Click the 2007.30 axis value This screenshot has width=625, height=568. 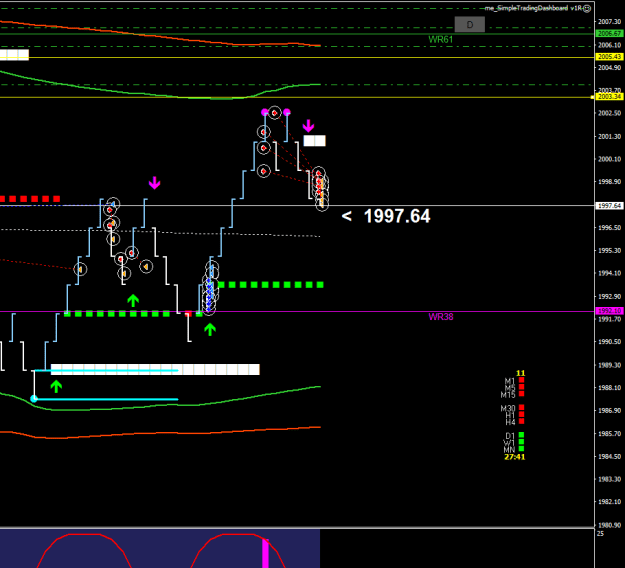pyautogui.click(x=610, y=22)
